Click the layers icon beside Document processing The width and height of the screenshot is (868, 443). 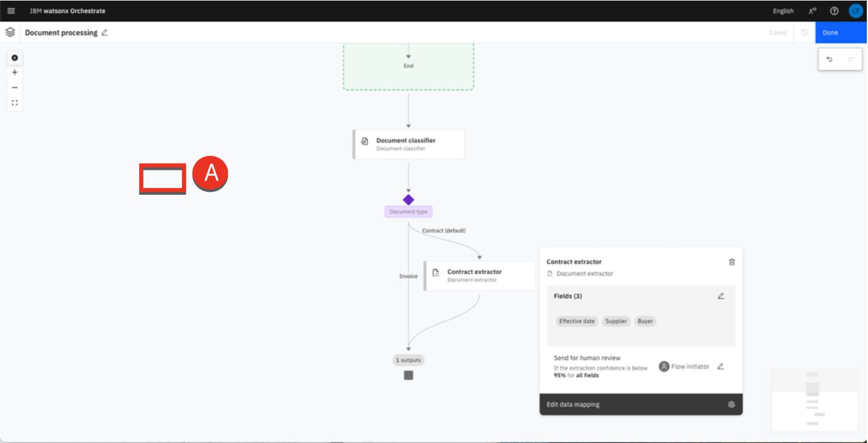[10, 32]
